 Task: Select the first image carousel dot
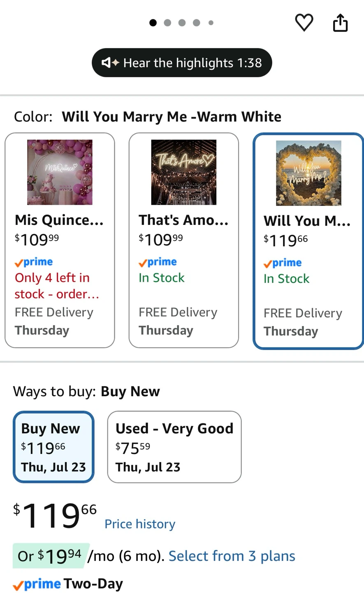click(153, 23)
